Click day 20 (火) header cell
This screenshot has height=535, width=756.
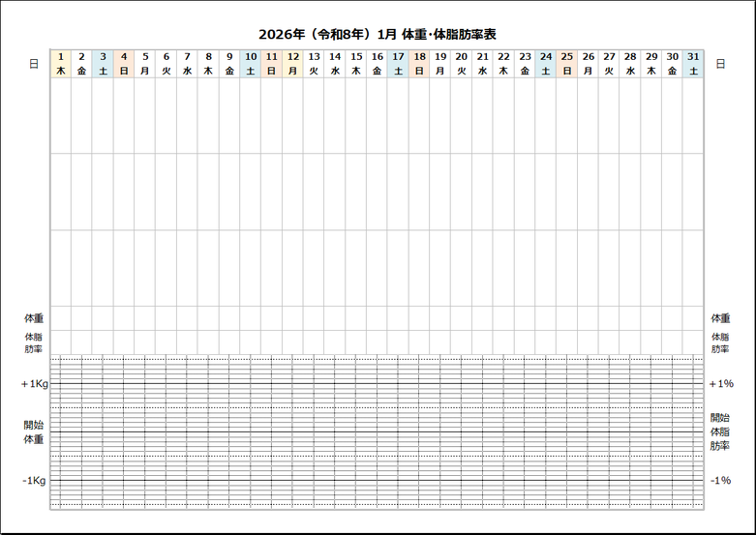462,64
